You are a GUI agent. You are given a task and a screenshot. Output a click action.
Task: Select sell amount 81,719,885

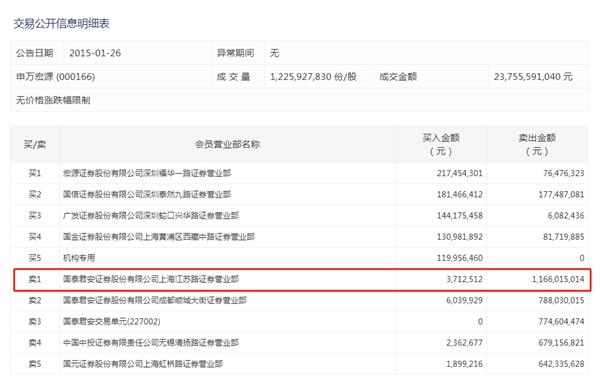(x=564, y=237)
